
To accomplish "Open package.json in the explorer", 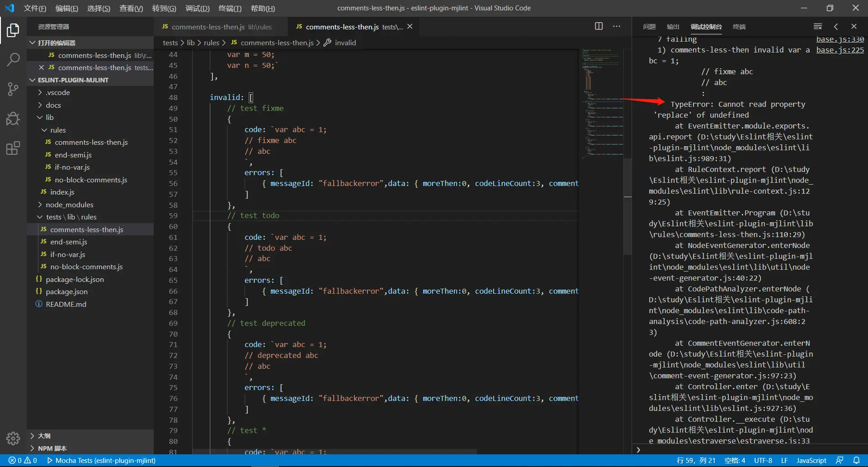I will pos(66,291).
